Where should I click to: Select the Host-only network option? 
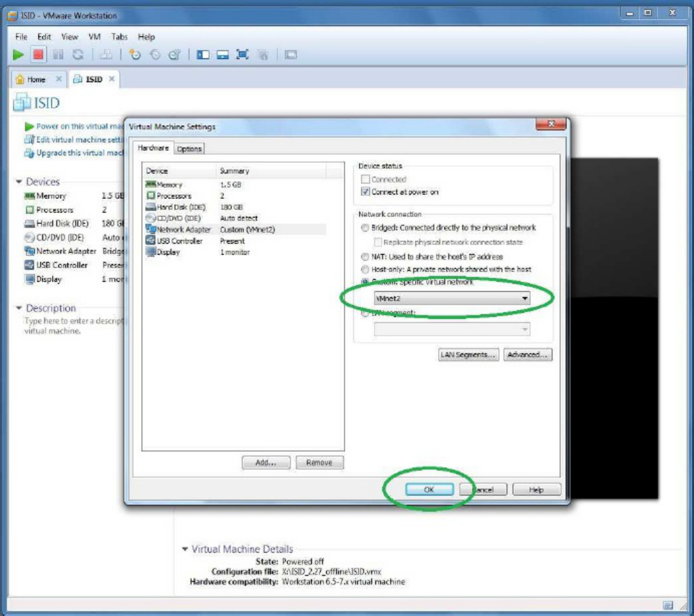tap(365, 269)
